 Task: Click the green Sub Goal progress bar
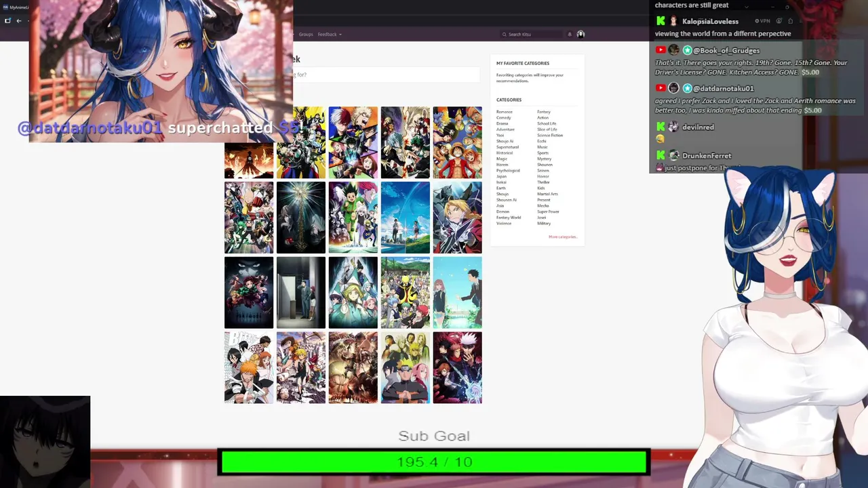tap(434, 462)
